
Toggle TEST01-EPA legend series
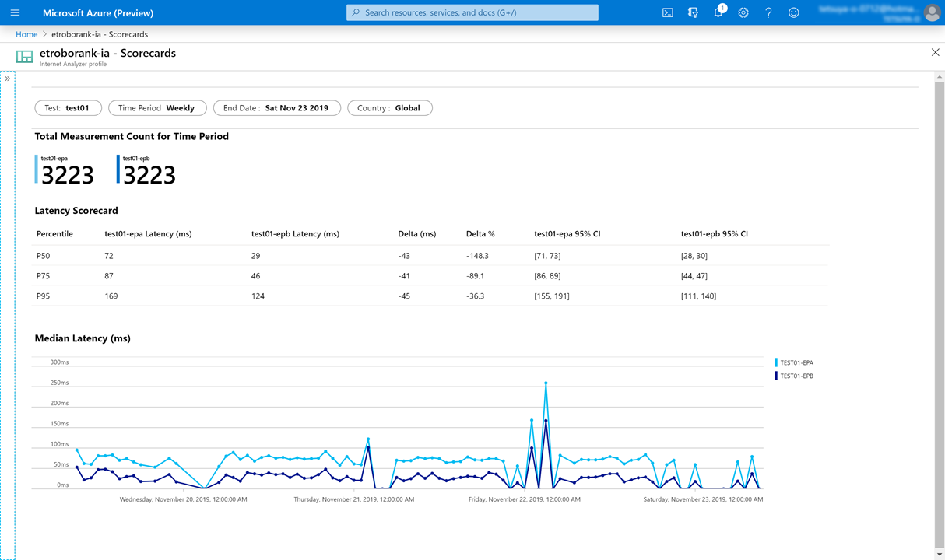point(796,362)
